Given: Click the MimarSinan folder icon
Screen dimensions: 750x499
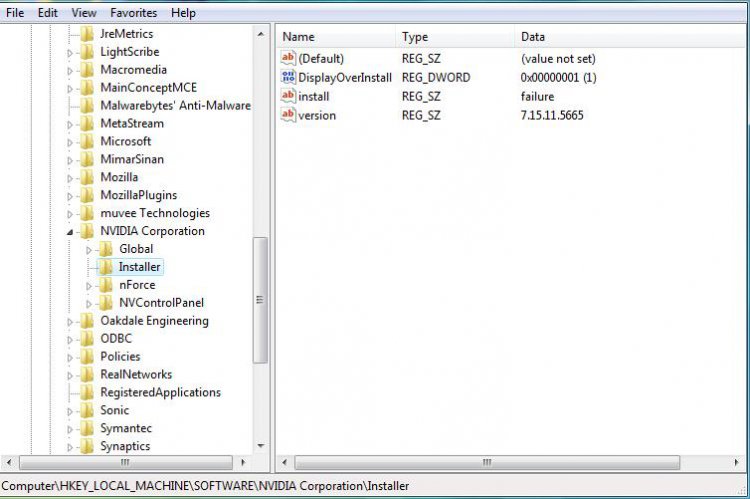Looking at the screenshot, I should point(87,160).
